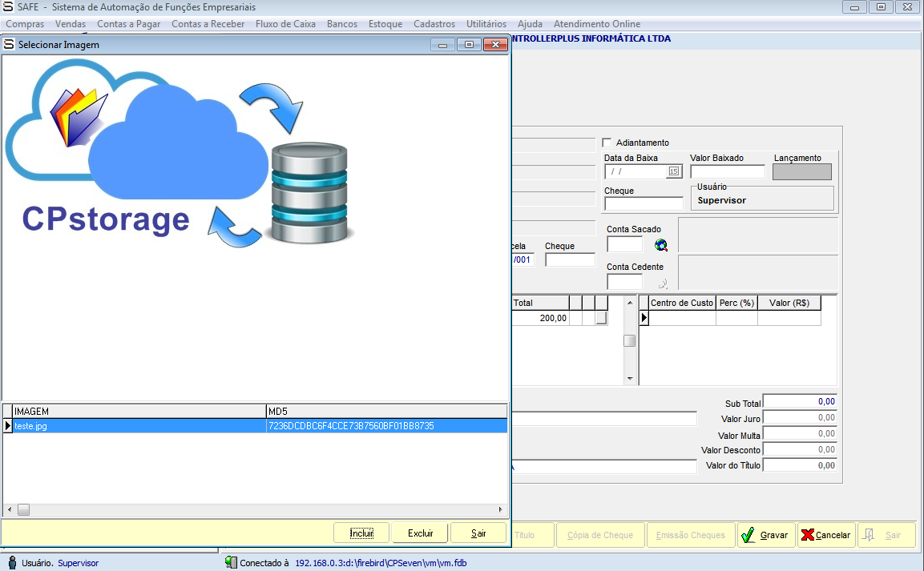Viewport: 924px width, 571px height.
Task: Click the MD5 hash value cell
Action: click(386, 425)
